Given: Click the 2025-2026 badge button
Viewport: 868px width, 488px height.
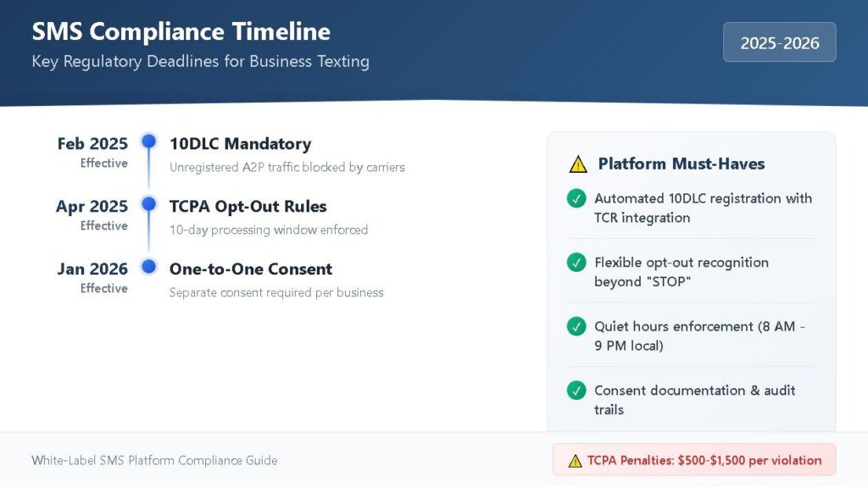Looking at the screenshot, I should coord(779,42).
